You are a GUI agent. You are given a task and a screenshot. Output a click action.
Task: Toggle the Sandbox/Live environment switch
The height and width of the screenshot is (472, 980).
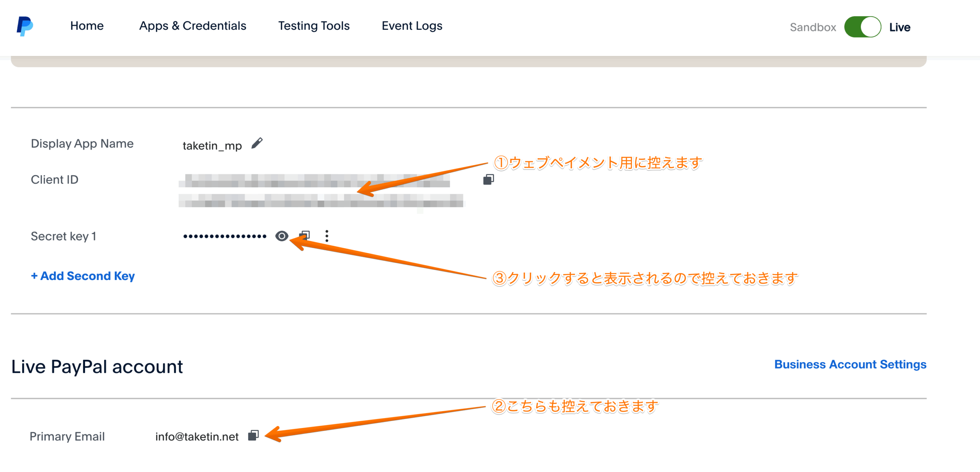pos(862,27)
